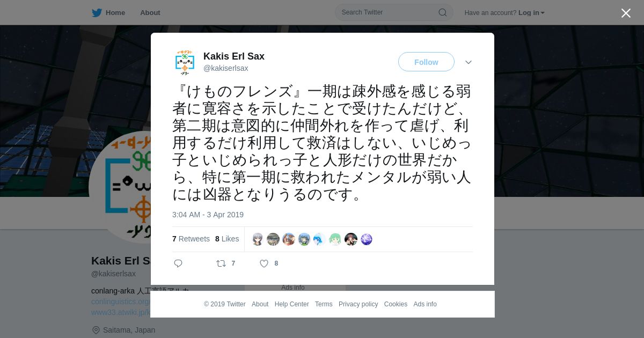Close the tweet overlay with X
Viewport: 644px width, 338px height.
point(626,13)
